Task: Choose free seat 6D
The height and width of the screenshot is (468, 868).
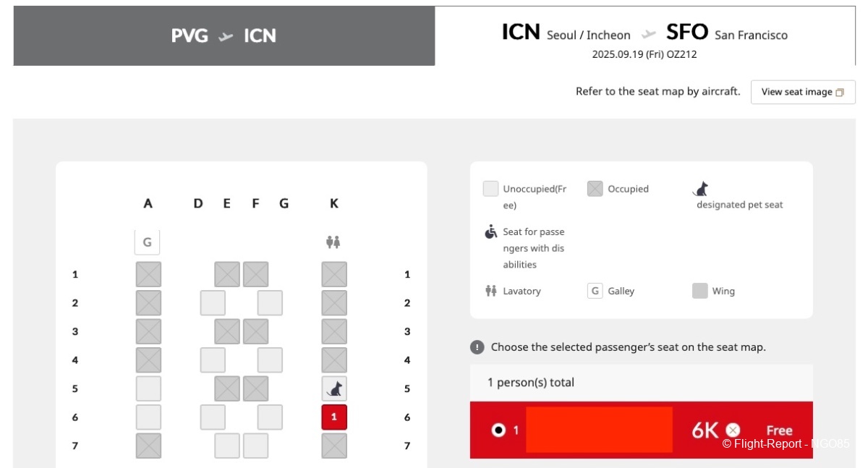Action: tap(213, 417)
